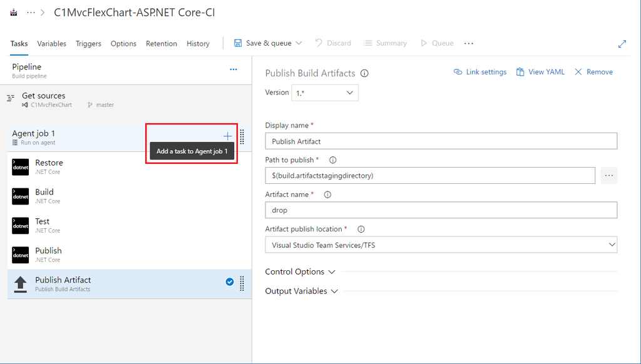
Task: Select the Publish .NET Core task
Action: pyautogui.click(x=129, y=255)
